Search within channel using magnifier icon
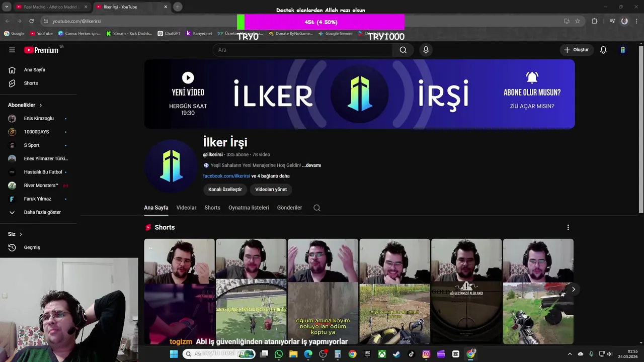 point(317,208)
